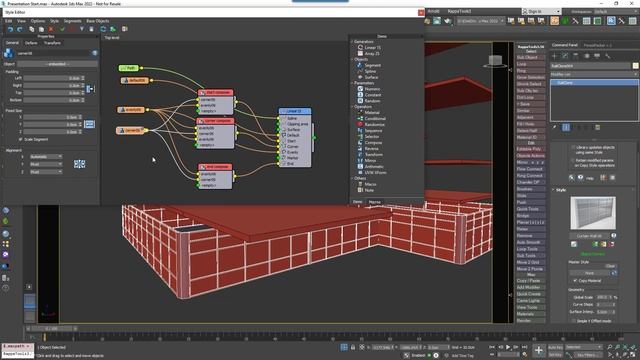Select Surface object in Items list
This screenshot has width=640, height=360.
coord(368,77)
